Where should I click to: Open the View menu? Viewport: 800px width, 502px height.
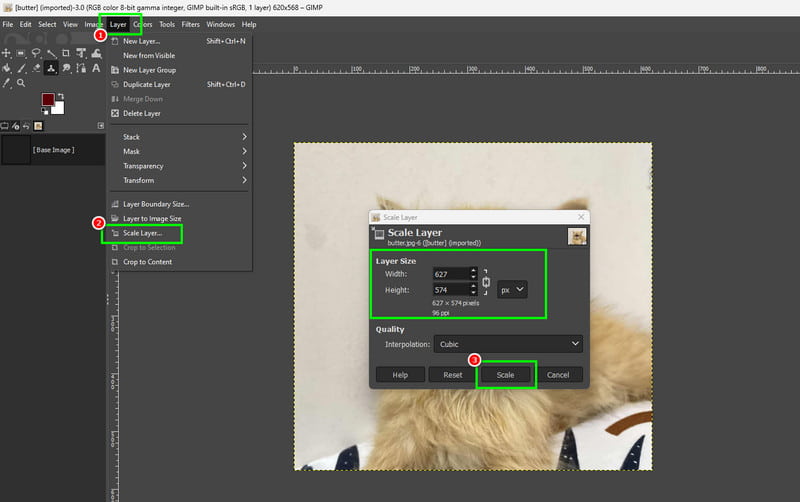[x=70, y=24]
